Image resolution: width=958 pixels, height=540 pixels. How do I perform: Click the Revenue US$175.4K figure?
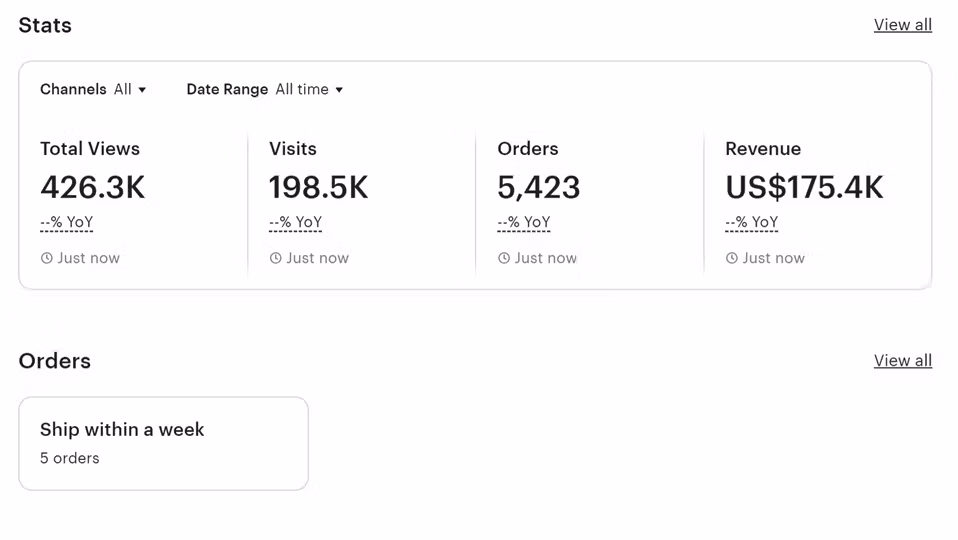point(804,187)
